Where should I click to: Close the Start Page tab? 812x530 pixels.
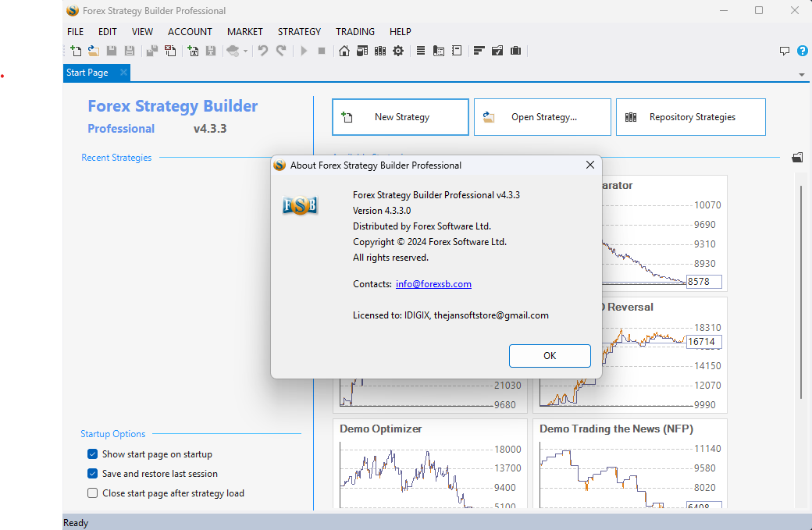coord(123,73)
